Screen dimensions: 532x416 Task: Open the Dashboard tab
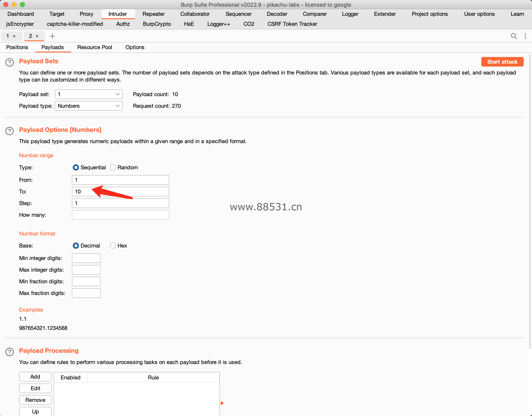coord(21,14)
